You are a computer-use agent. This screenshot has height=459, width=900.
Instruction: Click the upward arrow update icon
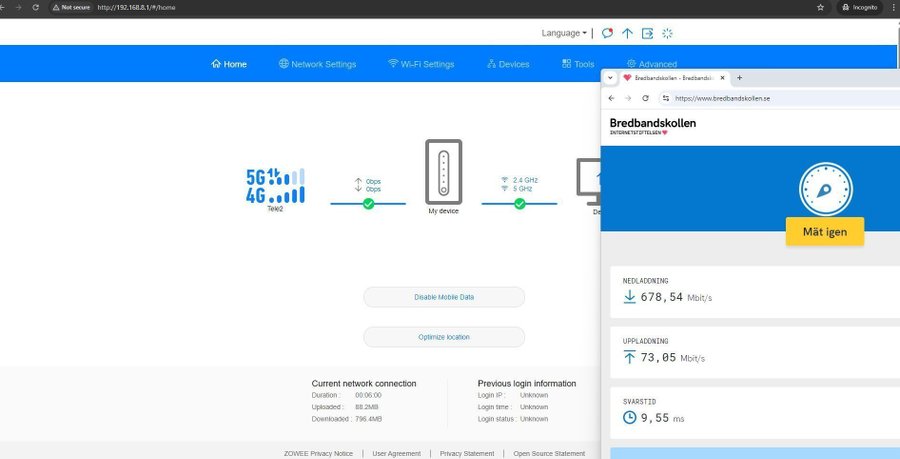627,33
